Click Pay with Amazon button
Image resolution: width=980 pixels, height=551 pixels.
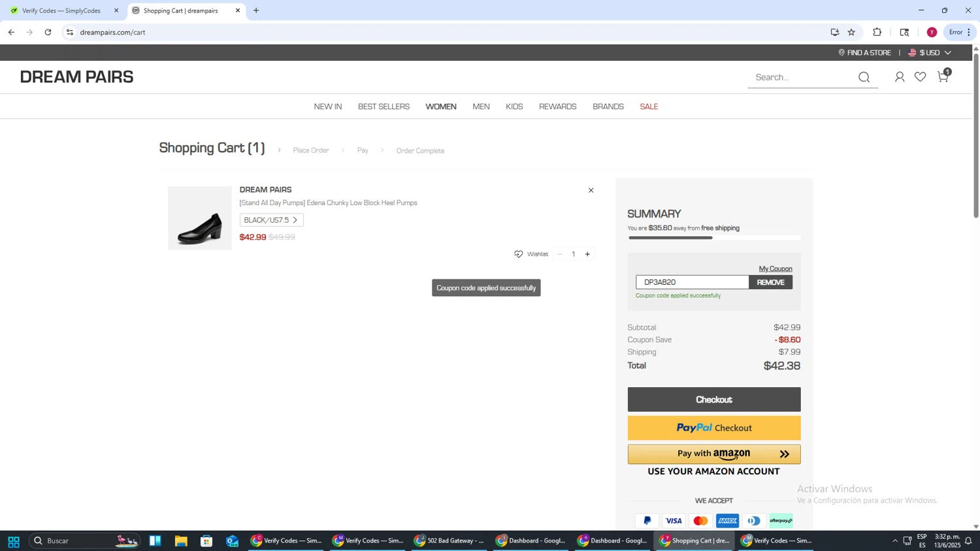pyautogui.click(x=714, y=454)
